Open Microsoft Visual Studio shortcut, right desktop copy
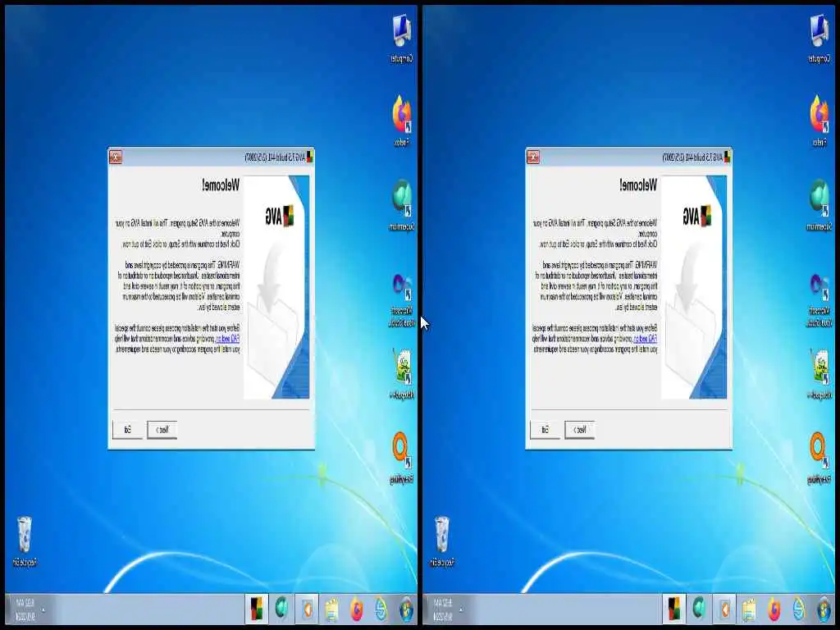 point(819,300)
